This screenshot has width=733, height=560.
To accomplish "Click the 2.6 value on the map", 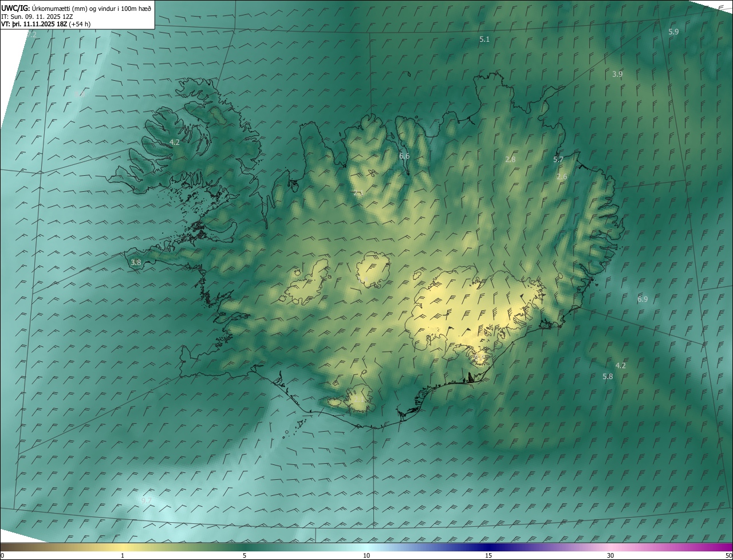I will tap(562, 176).
